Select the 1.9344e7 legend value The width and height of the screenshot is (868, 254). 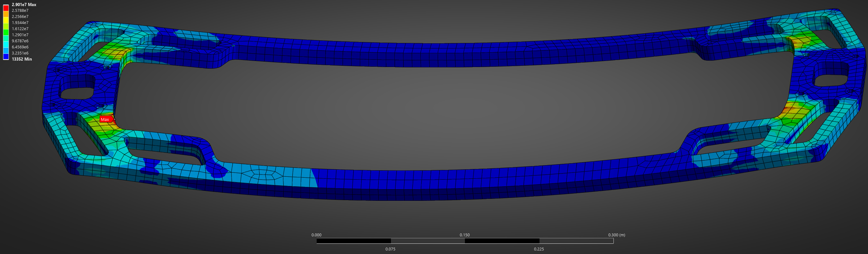point(20,23)
